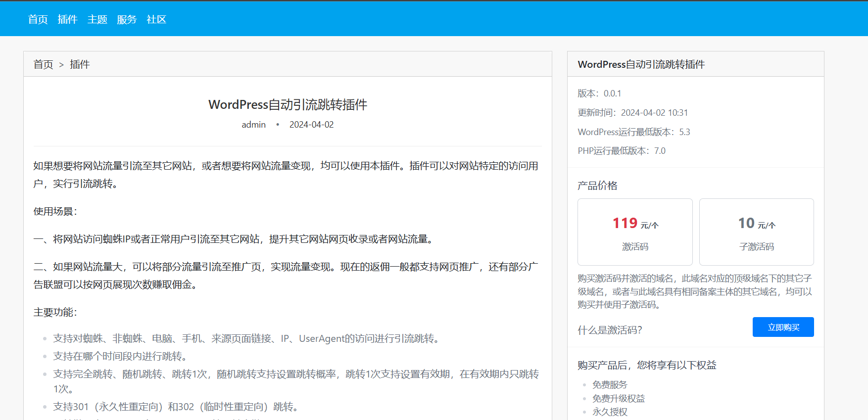
Task: Click the 使用场景: heading
Action: 55,211
